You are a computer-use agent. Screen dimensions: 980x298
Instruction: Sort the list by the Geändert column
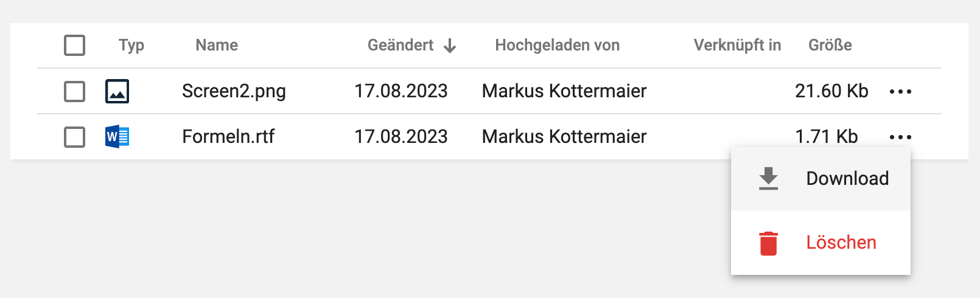coord(401,45)
